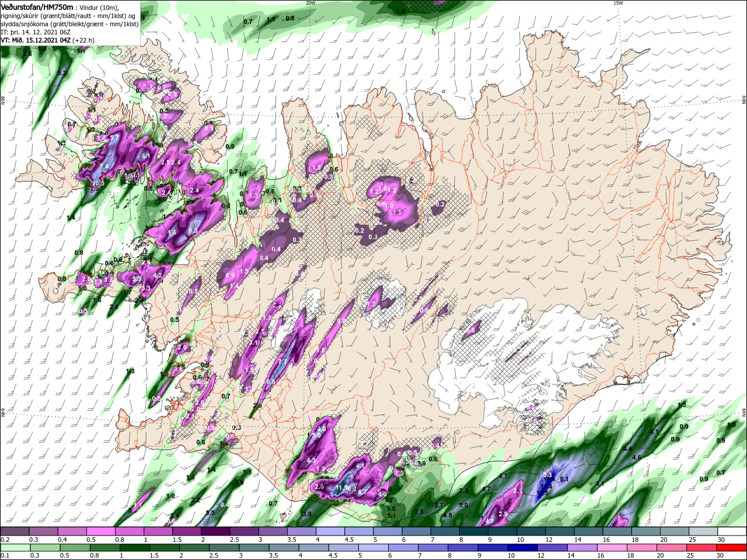This screenshot has width=747, height=560.
Task: Select the white 30 swatch in upper legend bar
Action: coord(731,531)
